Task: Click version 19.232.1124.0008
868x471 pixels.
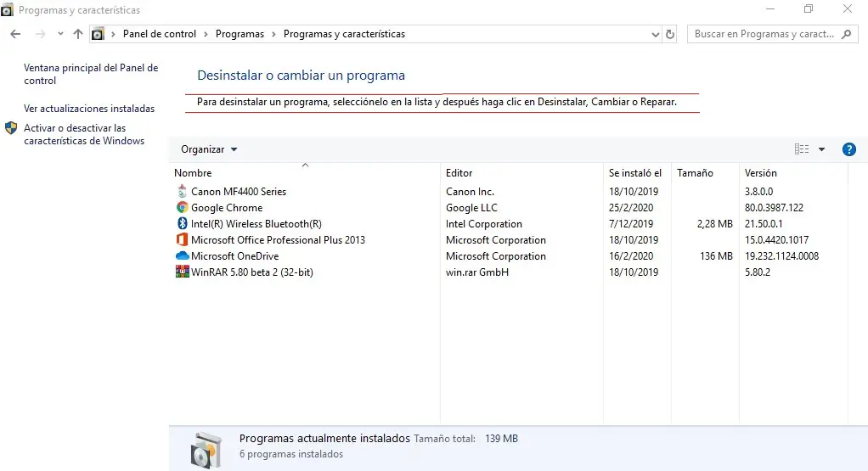Action: coord(781,256)
